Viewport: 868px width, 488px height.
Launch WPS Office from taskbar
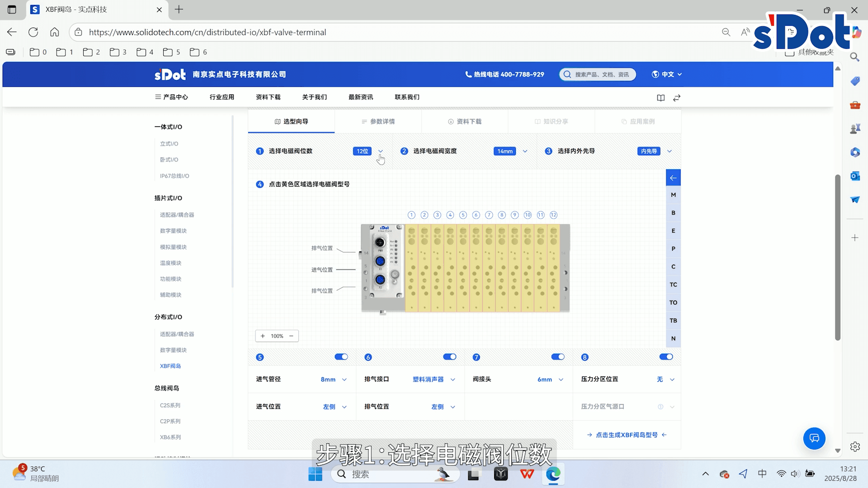[x=527, y=474]
